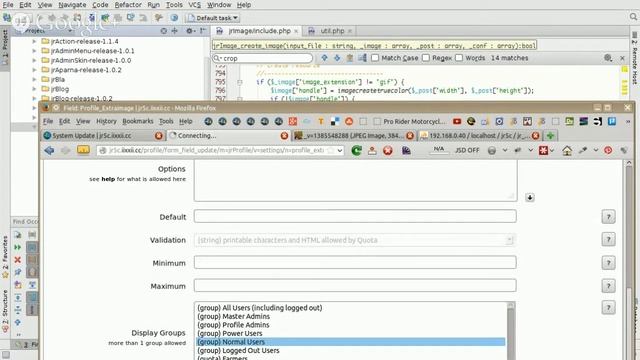Click scroll-from-source target icon in Project panel
The image size is (640, 360).
164,31
